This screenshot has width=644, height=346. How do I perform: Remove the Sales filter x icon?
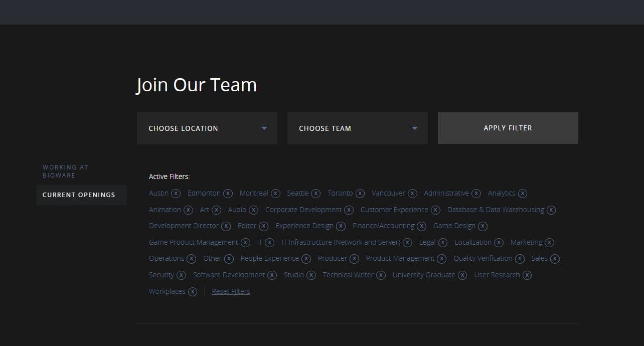(x=555, y=259)
